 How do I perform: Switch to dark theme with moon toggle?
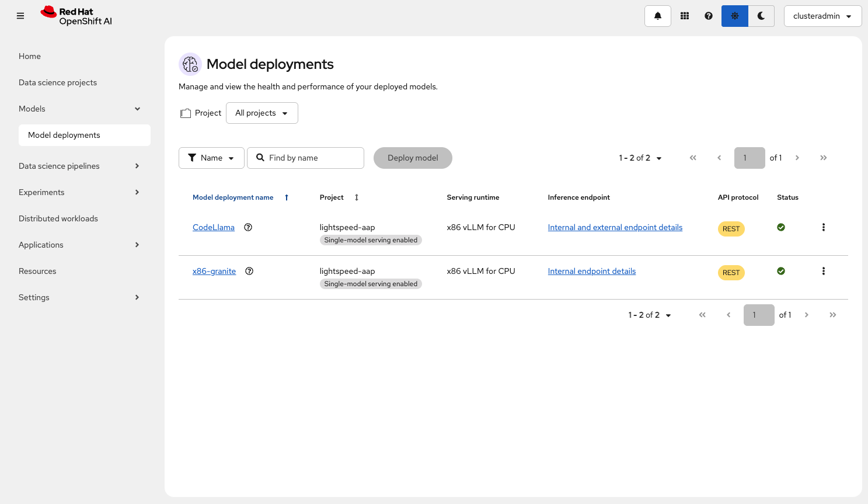[x=761, y=16]
